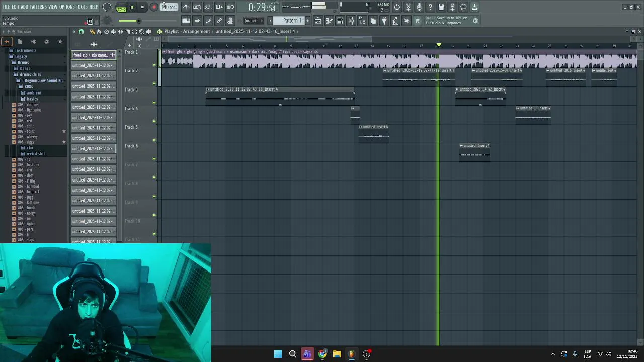
Task: Expand the Dance folder
Action: pos(25,68)
